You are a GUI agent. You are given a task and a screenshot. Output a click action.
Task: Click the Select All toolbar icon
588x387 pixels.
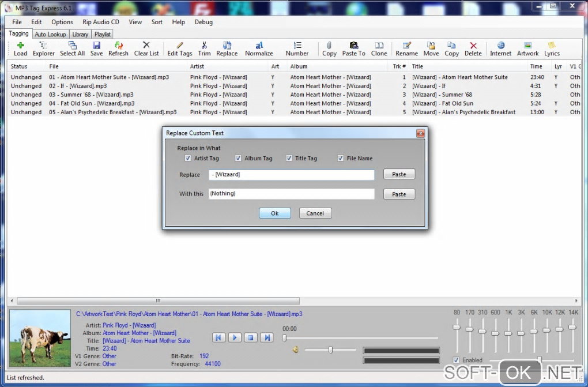[x=73, y=49]
